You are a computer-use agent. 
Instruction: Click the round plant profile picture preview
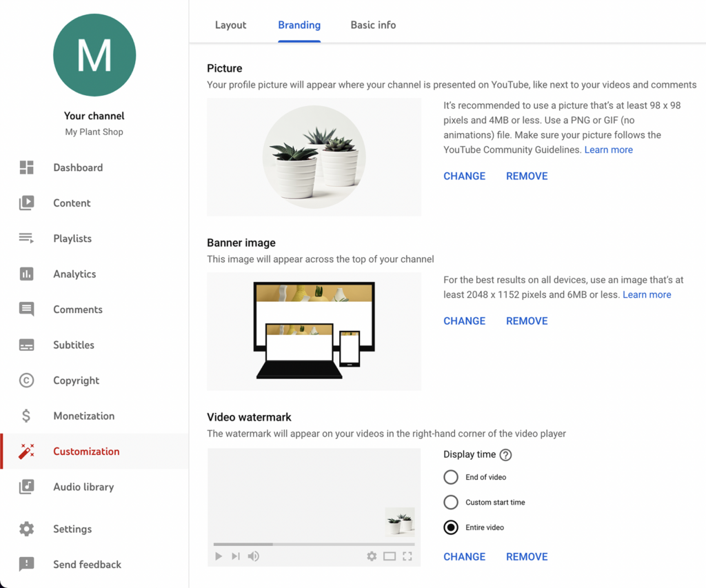314,157
